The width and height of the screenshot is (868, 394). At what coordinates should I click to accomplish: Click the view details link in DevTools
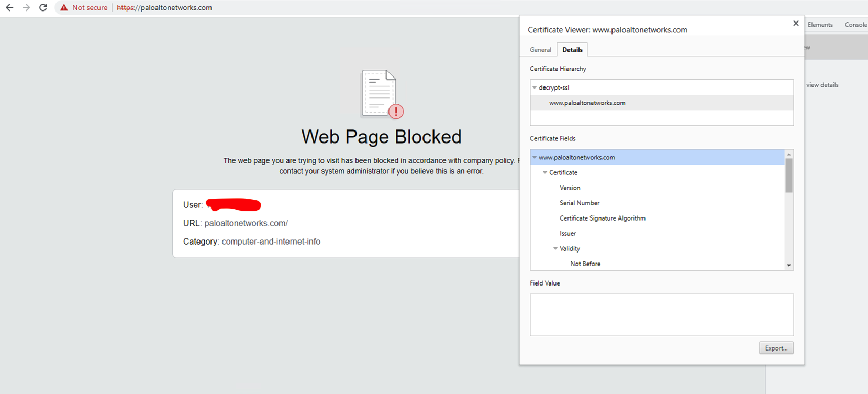(x=822, y=85)
